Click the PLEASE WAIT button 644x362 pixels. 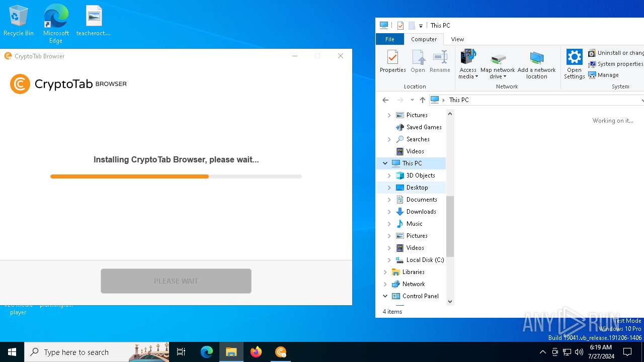(x=176, y=281)
